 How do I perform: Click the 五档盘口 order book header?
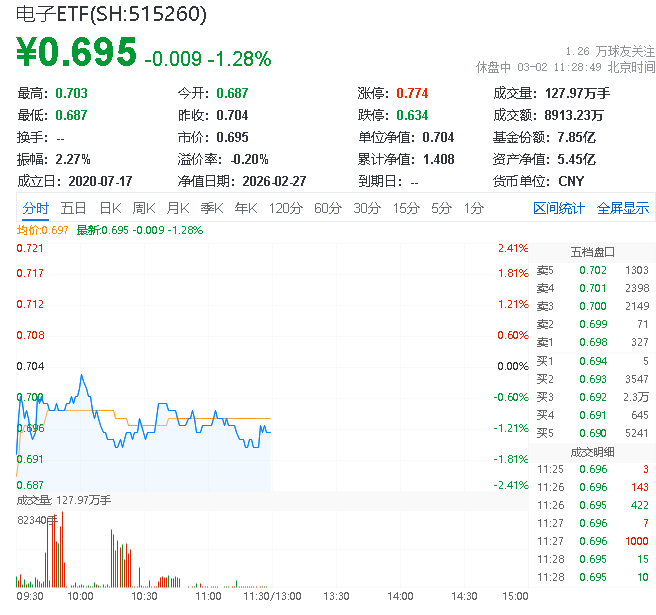click(592, 252)
